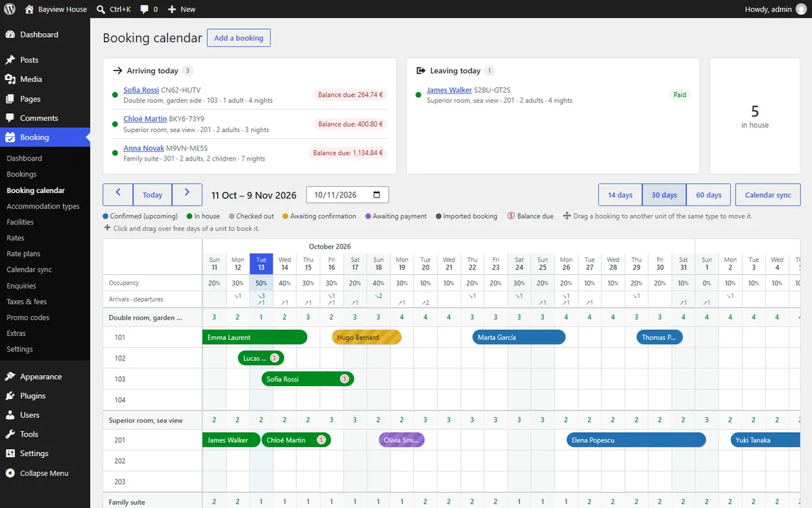The image size is (812, 508).
Task: Open date picker calendar icon in date field
Action: tap(377, 195)
